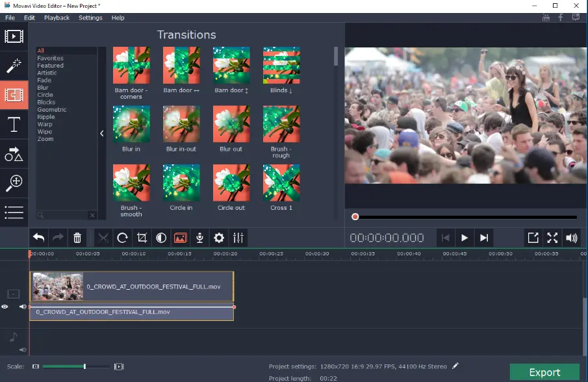This screenshot has width=588, height=382.
Task: Open the audio equalizer sliders icon
Action: [x=238, y=238]
